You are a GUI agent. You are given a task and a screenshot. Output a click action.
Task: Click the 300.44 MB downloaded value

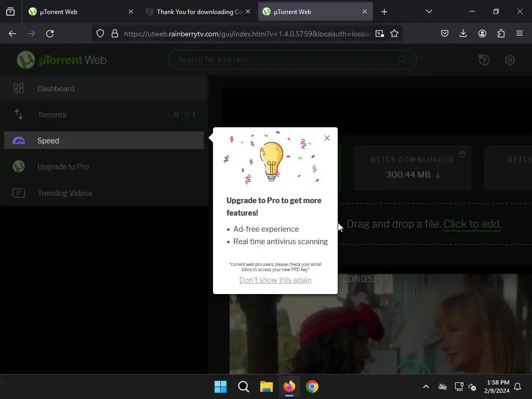click(408, 175)
